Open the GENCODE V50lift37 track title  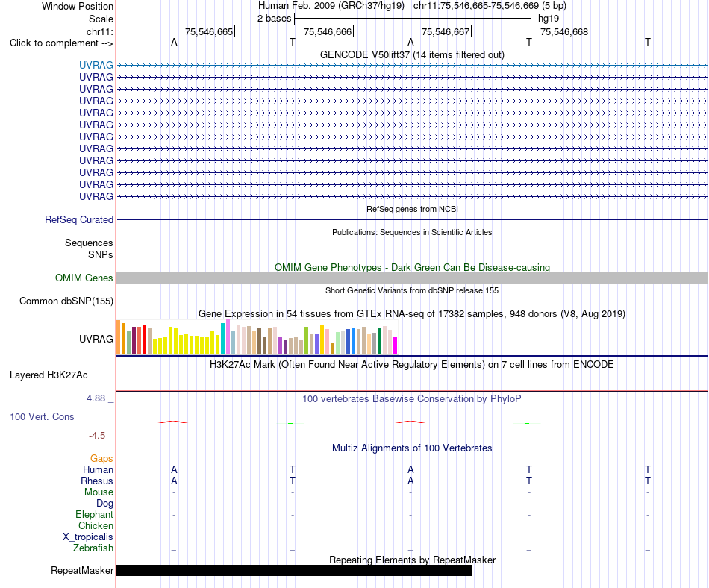[x=412, y=54]
